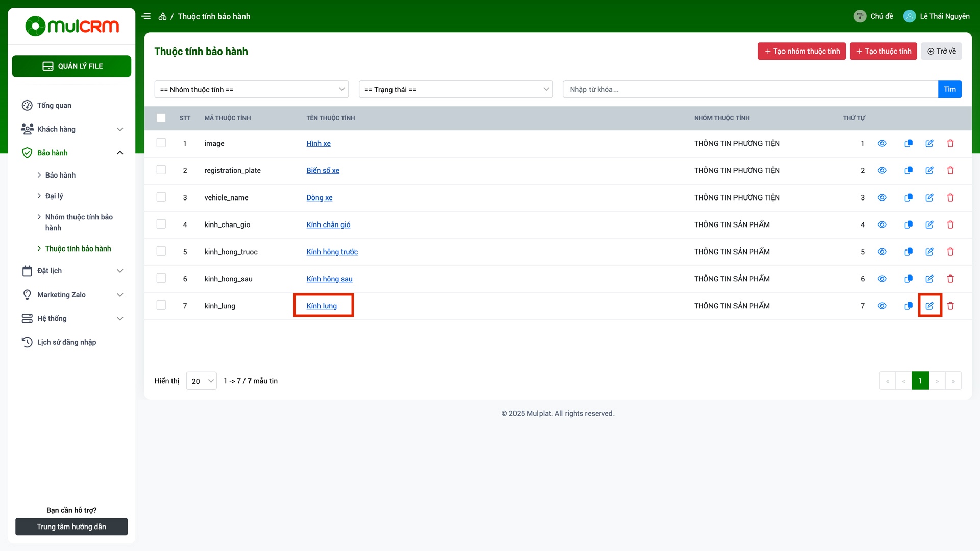Go to Lịch sử đăng nhập

tap(66, 342)
